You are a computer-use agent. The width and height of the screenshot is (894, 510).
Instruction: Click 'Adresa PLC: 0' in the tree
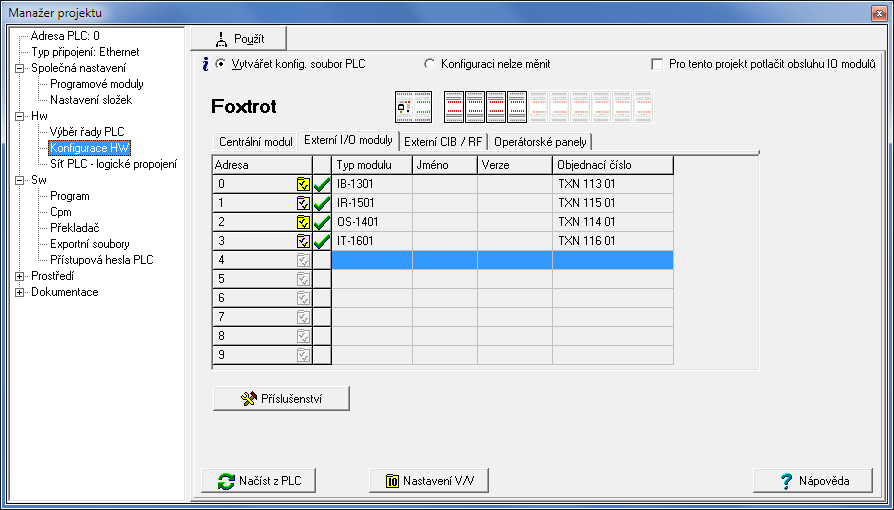click(65, 36)
